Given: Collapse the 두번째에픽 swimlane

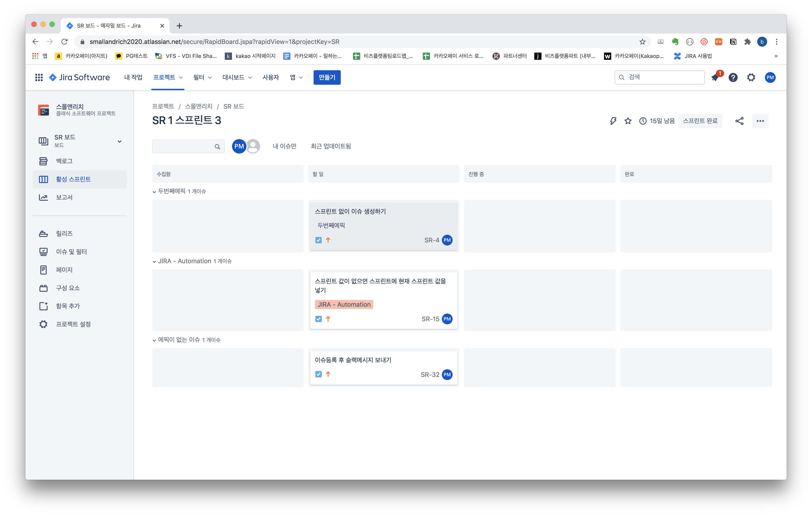Looking at the screenshot, I should coord(154,192).
